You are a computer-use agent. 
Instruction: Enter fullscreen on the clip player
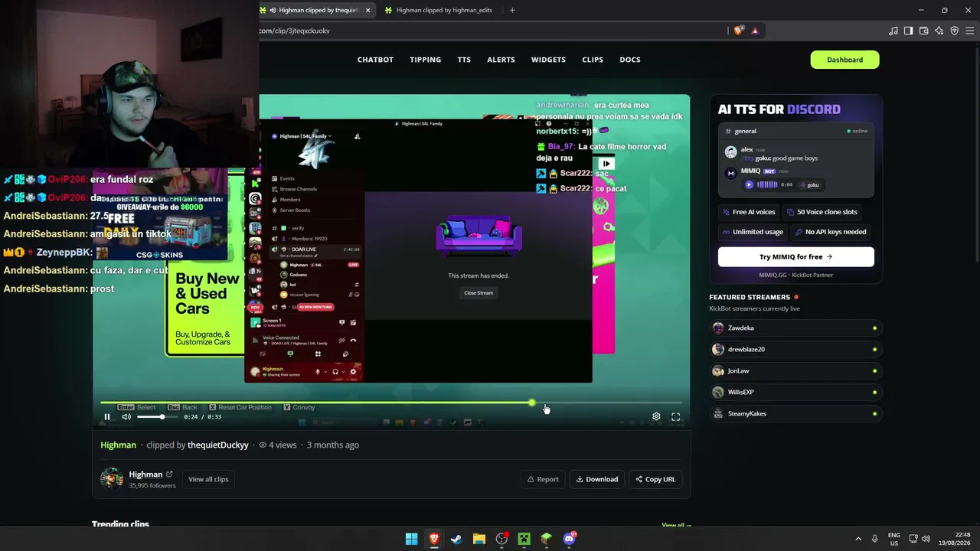click(676, 417)
